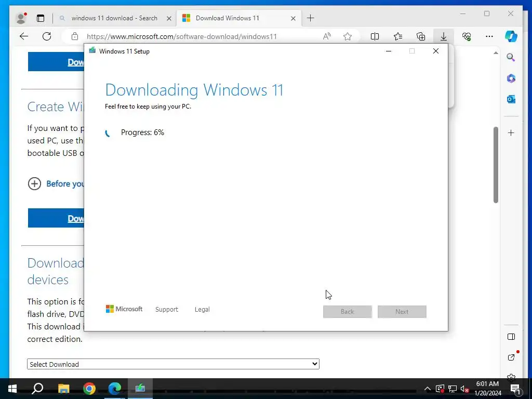532x399 pixels.
Task: Open the Downloads toolbar icon
Action: pyautogui.click(x=444, y=36)
